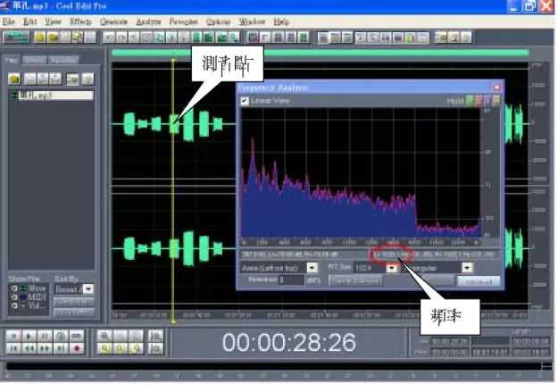Click the Fast Forward transport button
Screen dimensions: 558x392
(45, 348)
